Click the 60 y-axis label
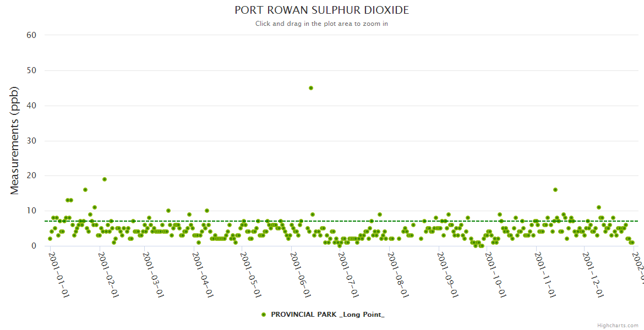Screen dimensions: 644x330 [x=31, y=35]
